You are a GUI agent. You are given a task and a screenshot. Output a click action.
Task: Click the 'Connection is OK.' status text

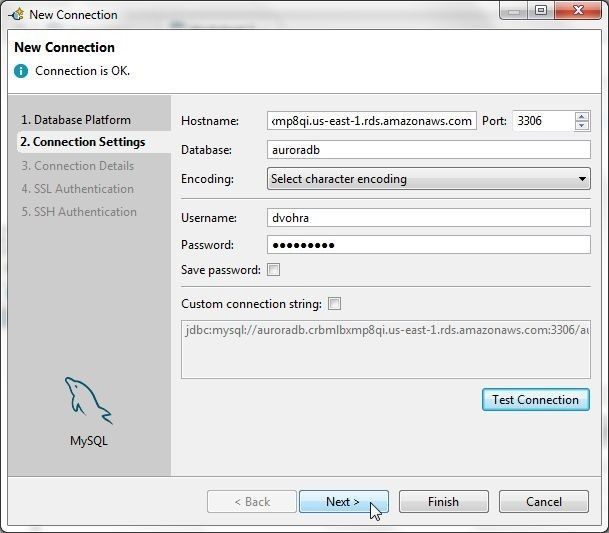click(82, 71)
